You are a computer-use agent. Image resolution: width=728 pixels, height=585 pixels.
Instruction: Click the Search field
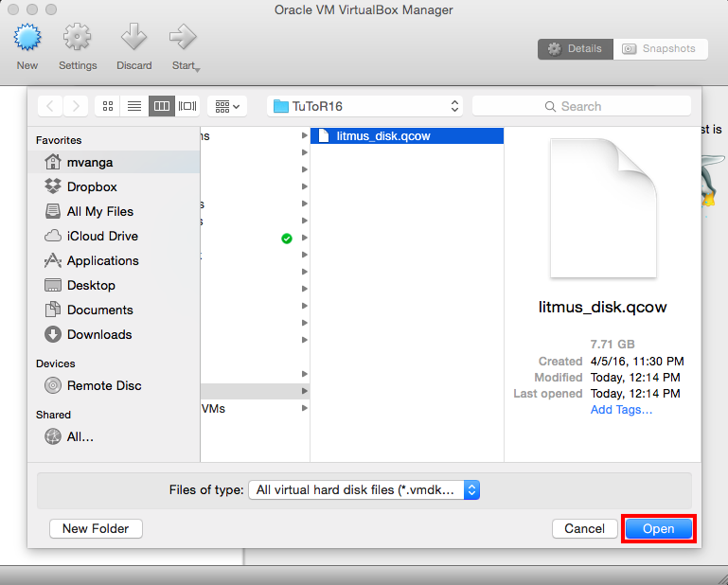pyautogui.click(x=581, y=106)
